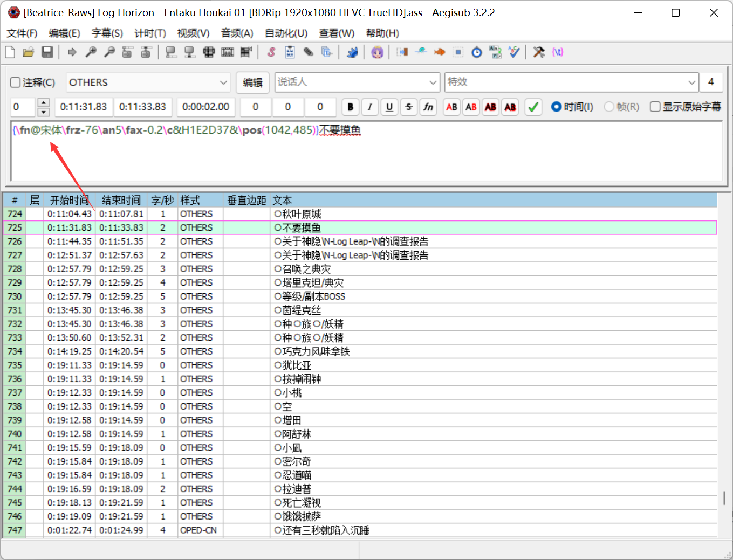Open the Resample Resolution tool
The height and width of the screenshot is (560, 733).
tap(458, 52)
